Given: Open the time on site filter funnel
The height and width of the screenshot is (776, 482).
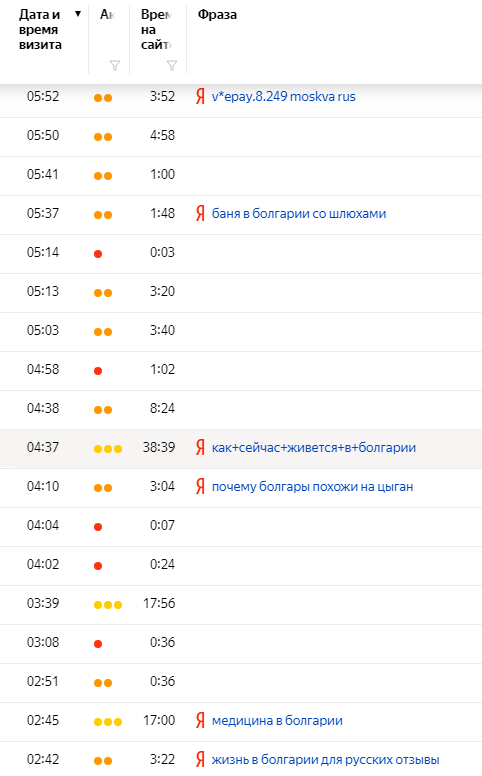Looking at the screenshot, I should (x=172, y=65).
